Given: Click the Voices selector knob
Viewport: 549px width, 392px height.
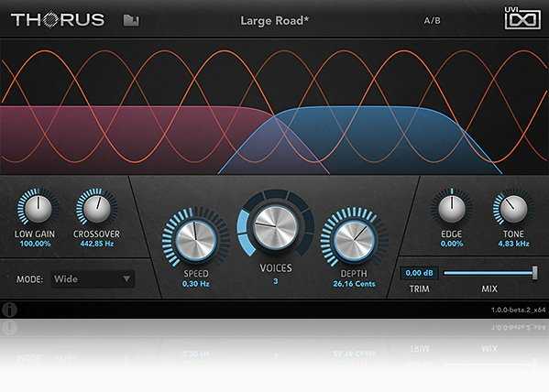Looking at the screenshot, I should (x=276, y=227).
